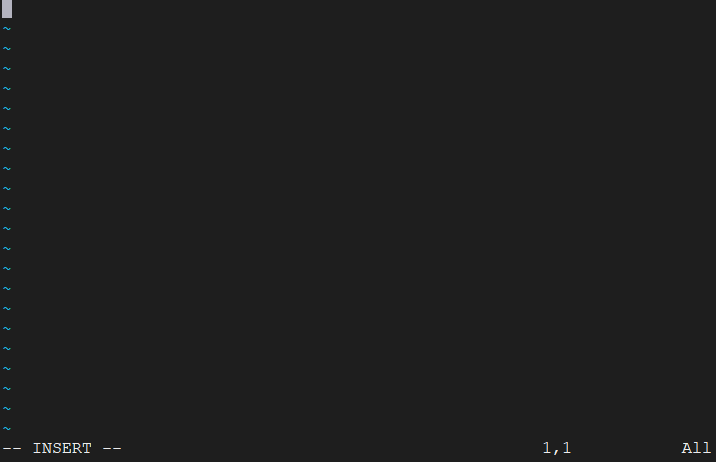Select the second tilde marker from top
Image resolution: width=716 pixels, height=464 pixels.
7,49
